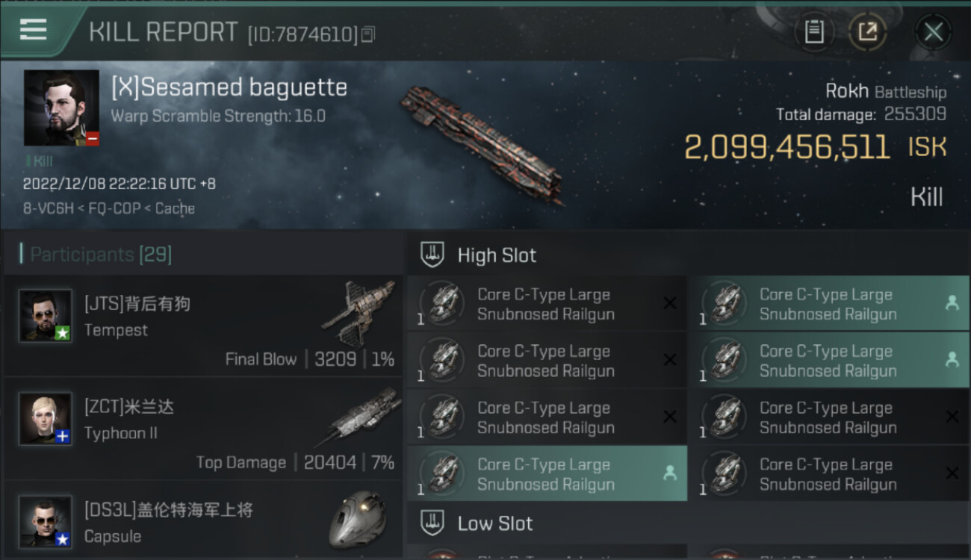Open [JTS]背后有狗 pilot portrait

coord(46,316)
